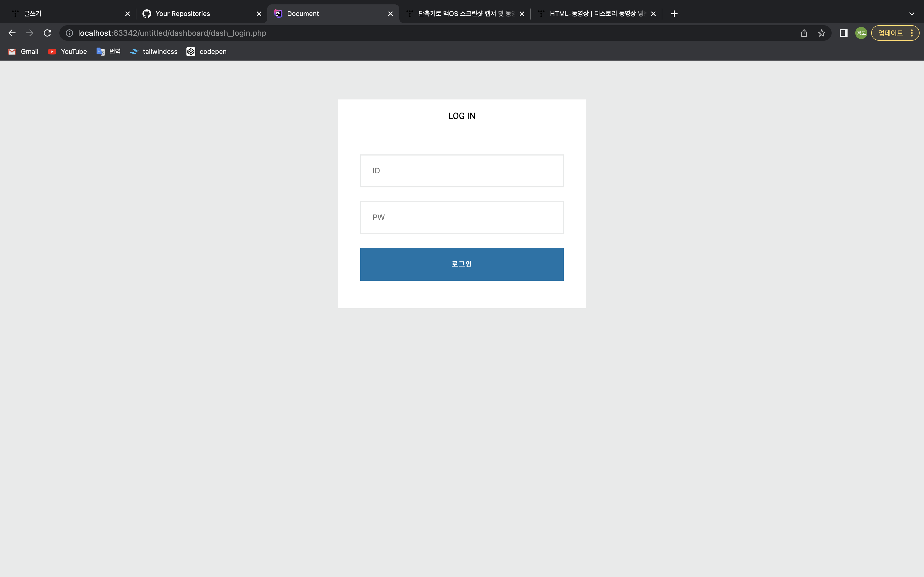
Task: Expand the tab search chevron
Action: point(912,14)
